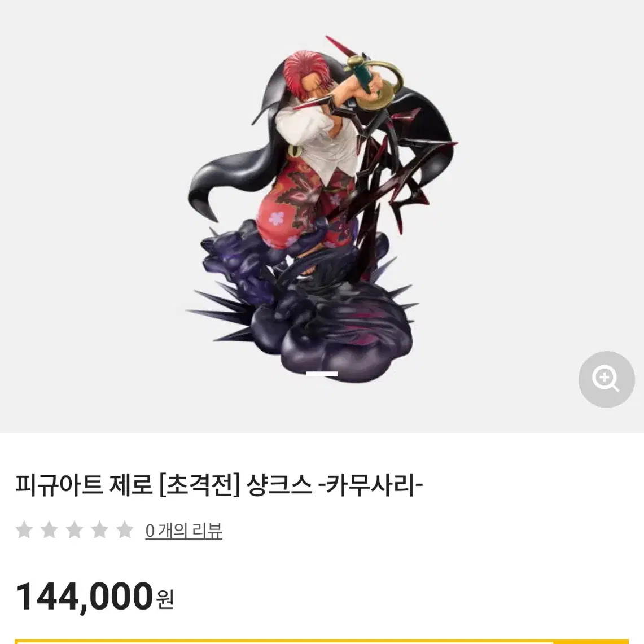Tap the product title 피규아트 제로 샹크스

219,485
